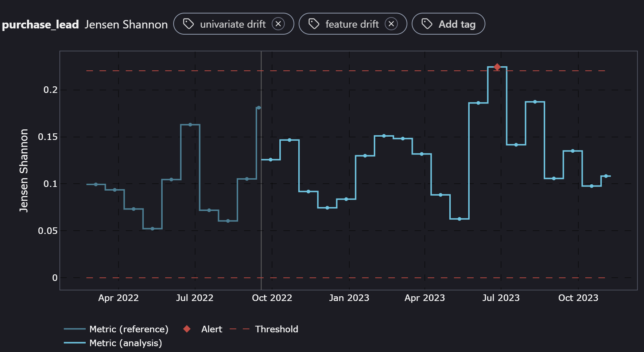The width and height of the screenshot is (644, 352).
Task: Click the 0.2 y-axis tick label
Action: coord(51,90)
